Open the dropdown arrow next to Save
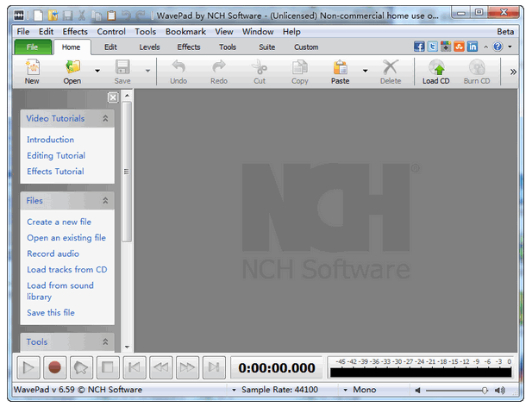 coord(147,71)
